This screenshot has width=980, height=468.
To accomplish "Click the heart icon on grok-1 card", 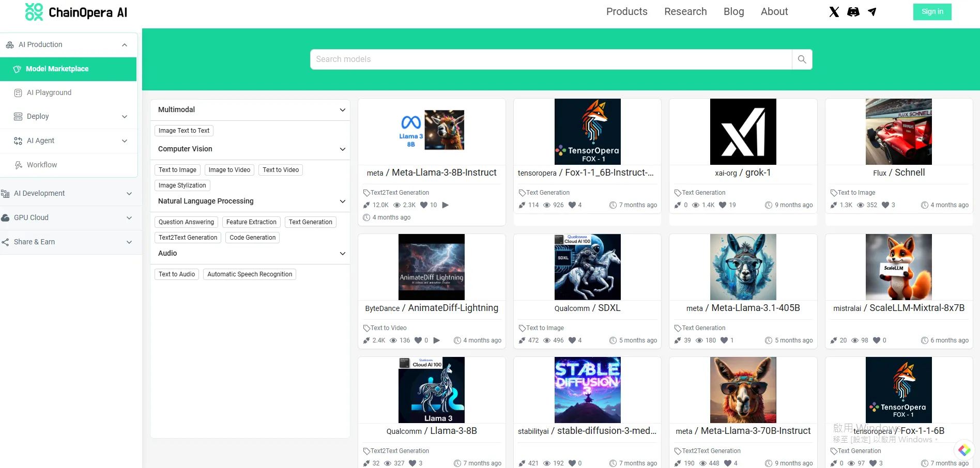I will pos(722,205).
